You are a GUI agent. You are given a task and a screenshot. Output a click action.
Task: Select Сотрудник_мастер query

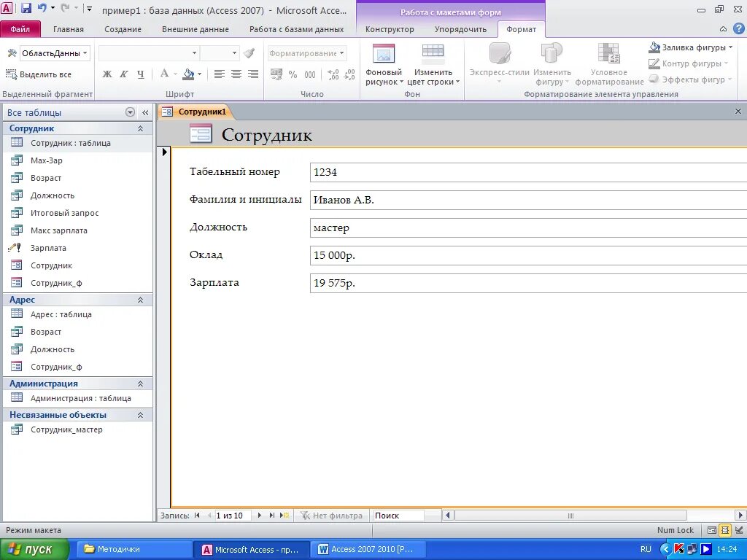click(77, 429)
